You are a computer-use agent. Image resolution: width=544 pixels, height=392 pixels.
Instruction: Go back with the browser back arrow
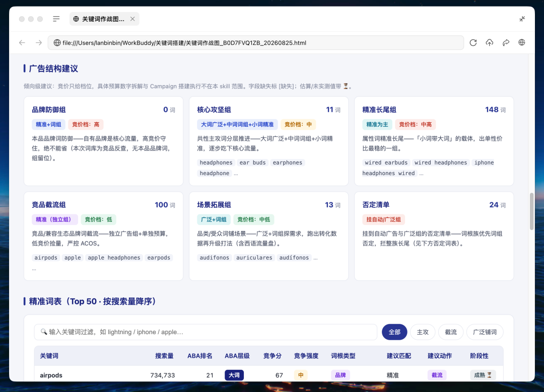pos(22,43)
